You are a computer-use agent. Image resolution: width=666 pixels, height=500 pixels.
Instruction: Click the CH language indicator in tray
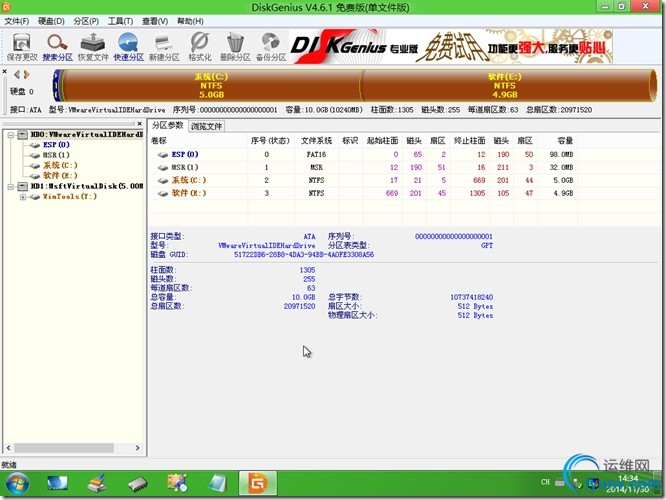pos(545,482)
